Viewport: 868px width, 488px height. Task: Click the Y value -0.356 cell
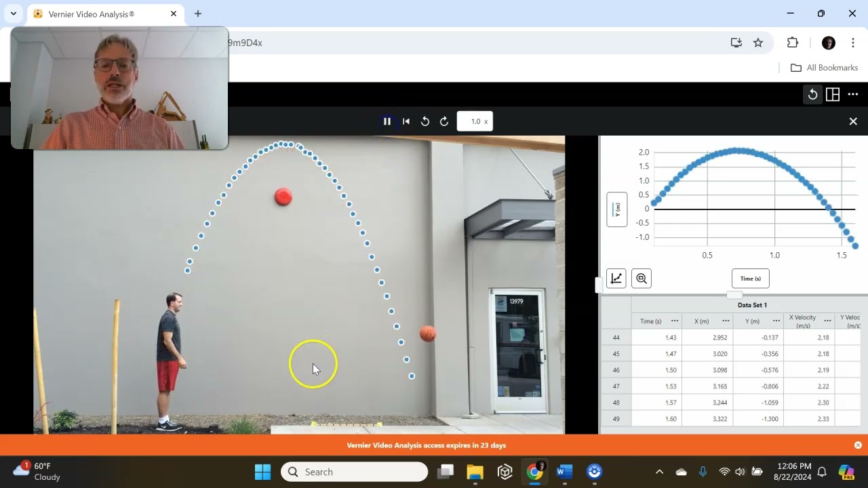(x=758, y=354)
